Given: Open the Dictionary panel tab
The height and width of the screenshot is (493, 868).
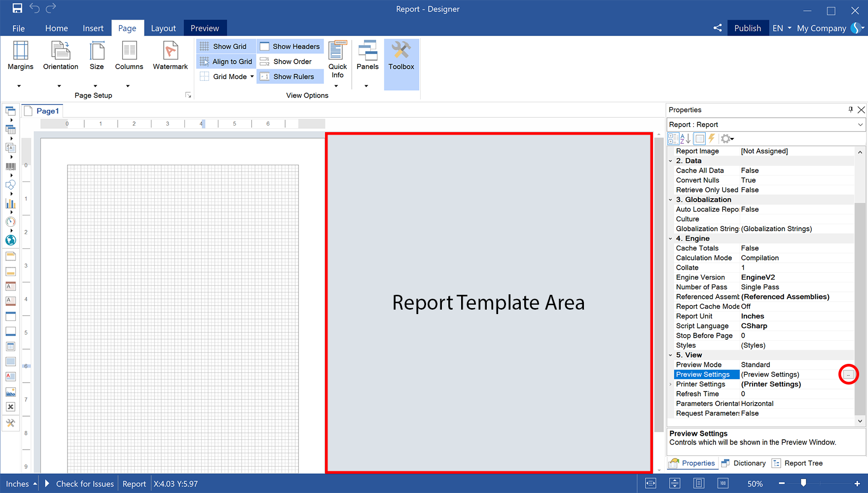Looking at the screenshot, I should point(744,463).
